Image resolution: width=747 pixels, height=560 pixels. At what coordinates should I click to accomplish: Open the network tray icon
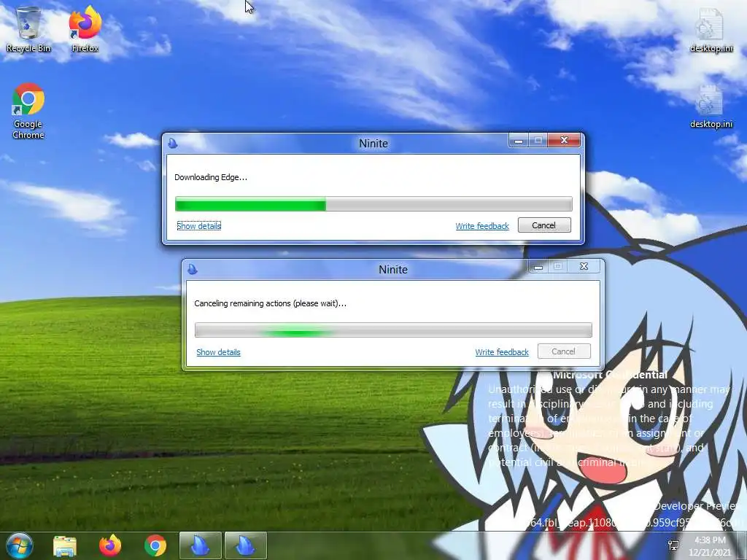click(x=673, y=545)
